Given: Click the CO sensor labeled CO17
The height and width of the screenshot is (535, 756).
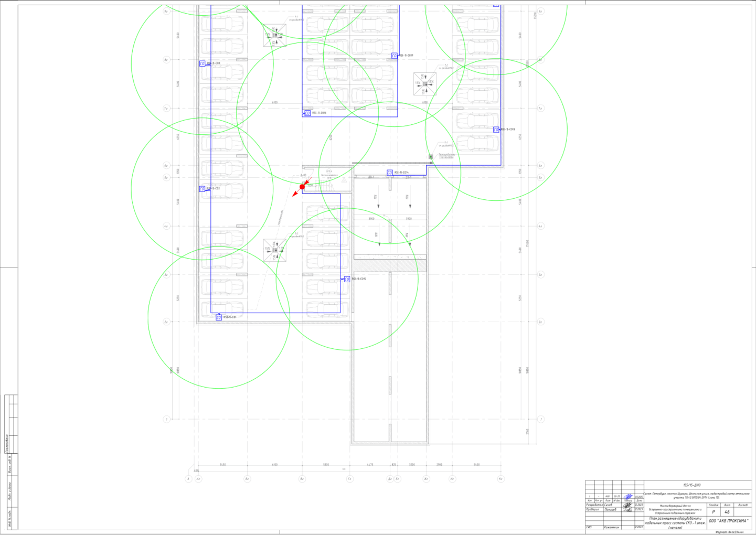Looking at the screenshot, I should tap(394, 56).
